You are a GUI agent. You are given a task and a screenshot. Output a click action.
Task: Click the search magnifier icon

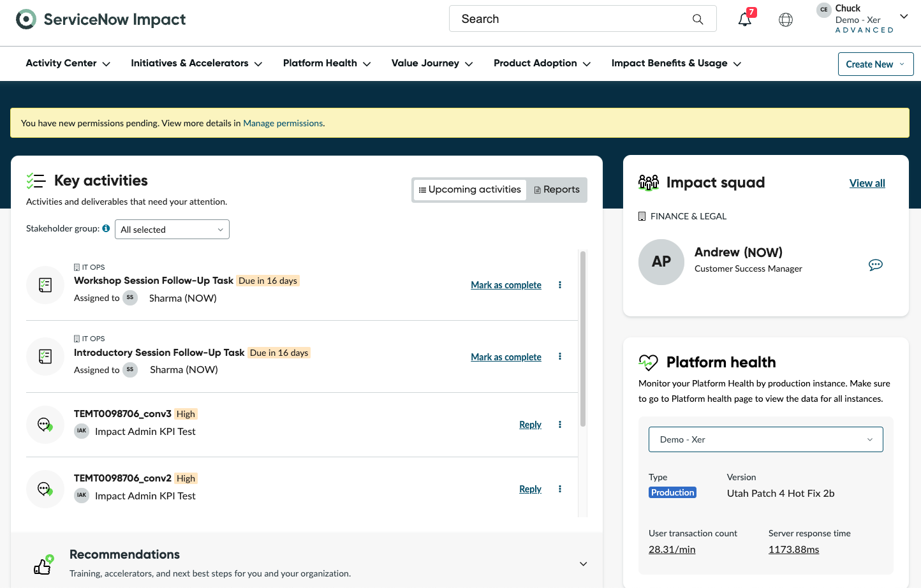click(x=698, y=19)
